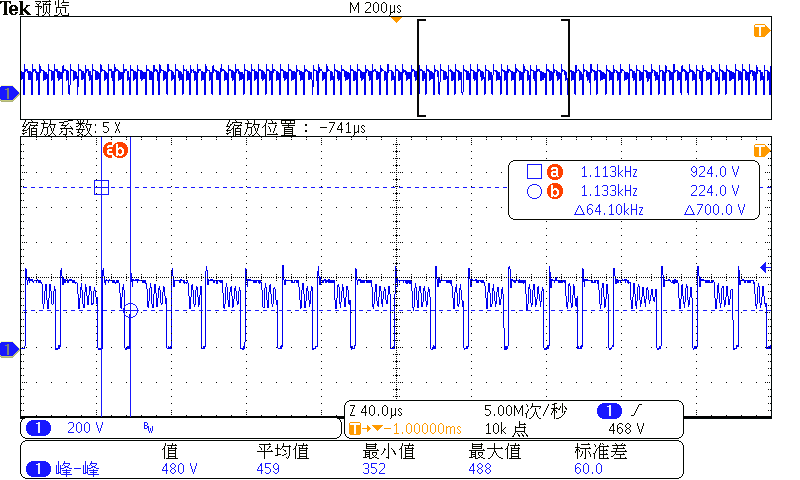The width and height of the screenshot is (800, 480).
Task: Click the maximum value 488
Action: [x=480, y=469]
